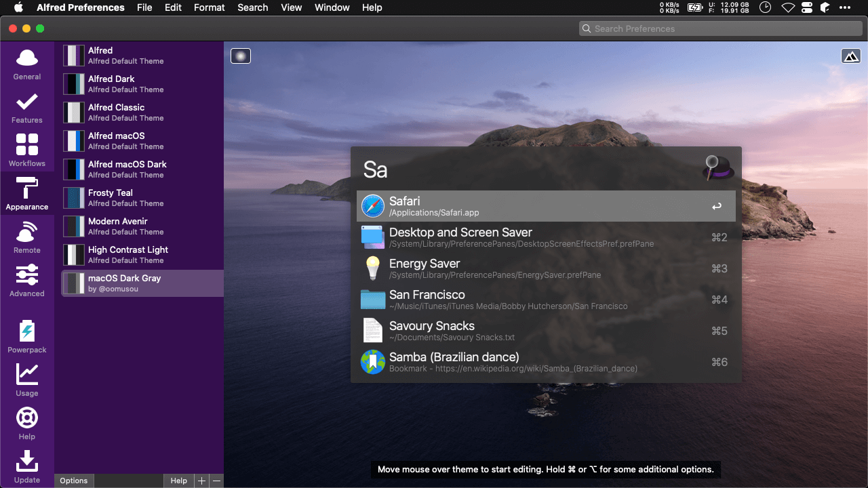Click the Safari result row title
The width and height of the screenshot is (868, 488).
pyautogui.click(x=405, y=201)
